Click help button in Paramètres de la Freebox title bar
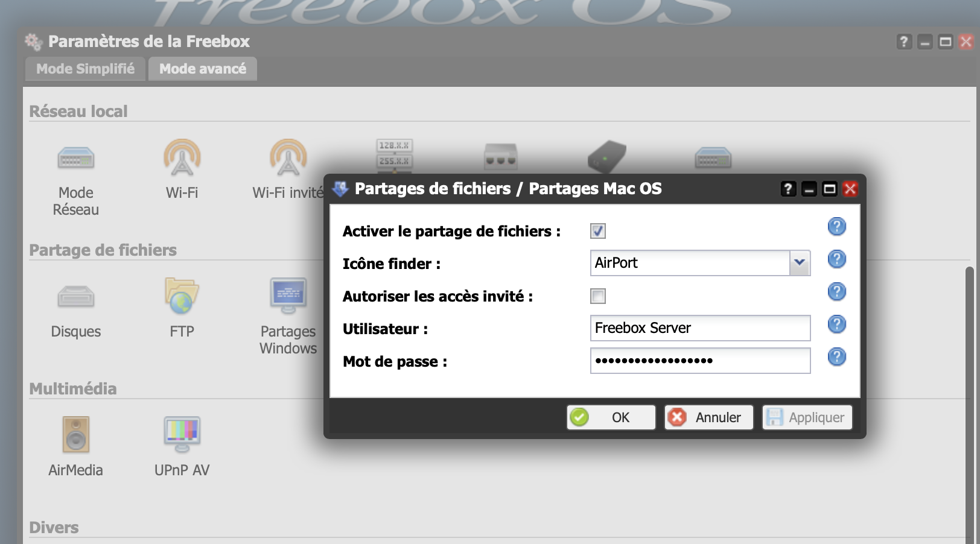Screen dimensions: 980x544 pyautogui.click(x=904, y=42)
